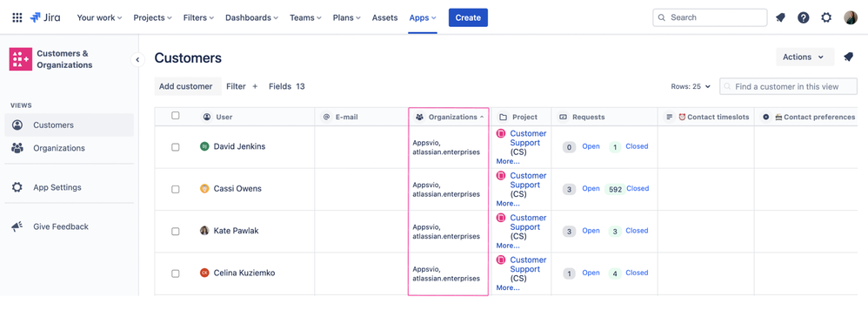Open the app switcher grid icon
This screenshot has width=868, height=324.
(17, 17)
